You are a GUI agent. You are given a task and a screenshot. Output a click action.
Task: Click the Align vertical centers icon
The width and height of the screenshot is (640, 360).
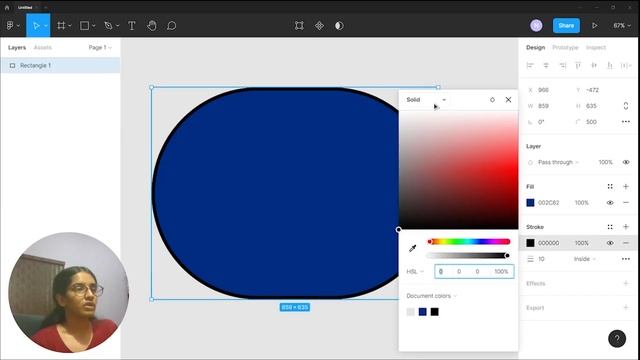click(594, 65)
